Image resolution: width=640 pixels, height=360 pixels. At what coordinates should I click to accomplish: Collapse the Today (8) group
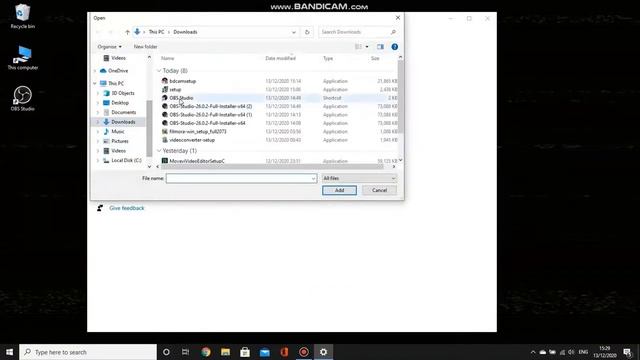click(x=159, y=71)
